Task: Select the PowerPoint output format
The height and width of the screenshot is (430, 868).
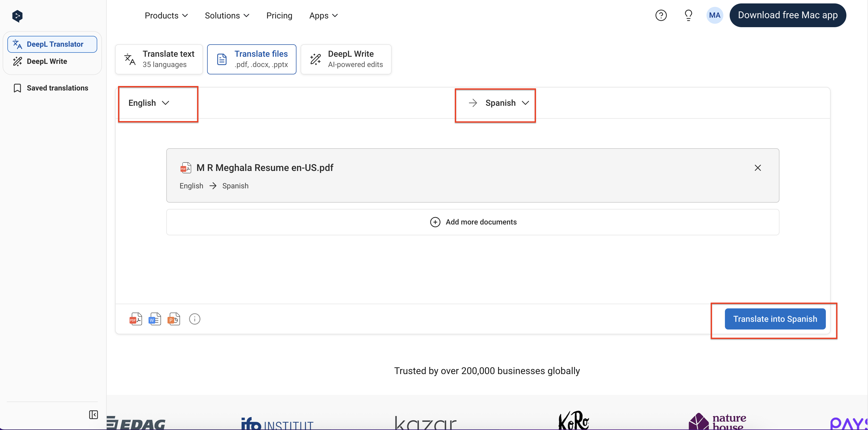Action: point(174,319)
